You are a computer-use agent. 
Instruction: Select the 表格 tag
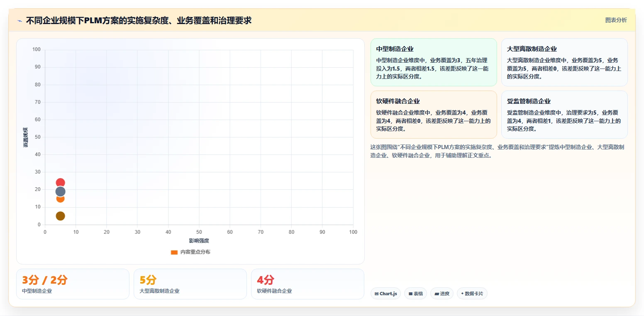point(415,294)
